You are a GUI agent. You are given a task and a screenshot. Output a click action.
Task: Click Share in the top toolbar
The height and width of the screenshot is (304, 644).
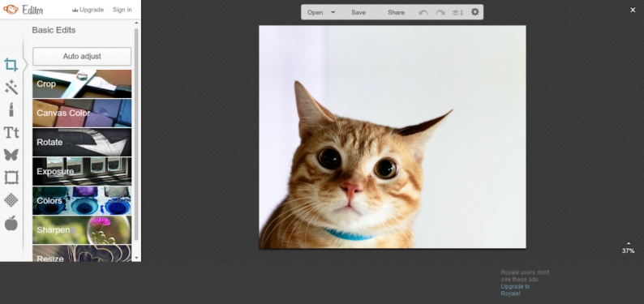click(396, 12)
